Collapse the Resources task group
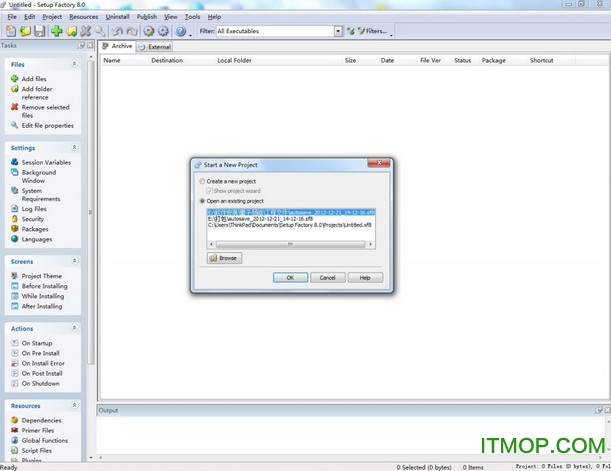This screenshot has width=611, height=471. coord(74,405)
